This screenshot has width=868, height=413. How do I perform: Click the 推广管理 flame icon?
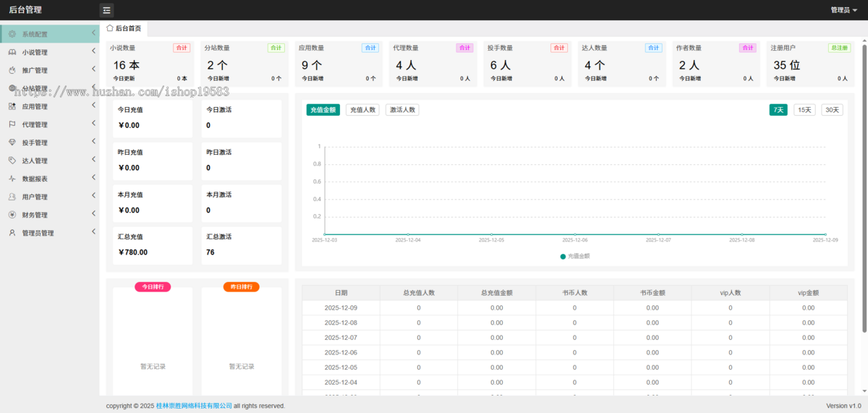click(12, 70)
